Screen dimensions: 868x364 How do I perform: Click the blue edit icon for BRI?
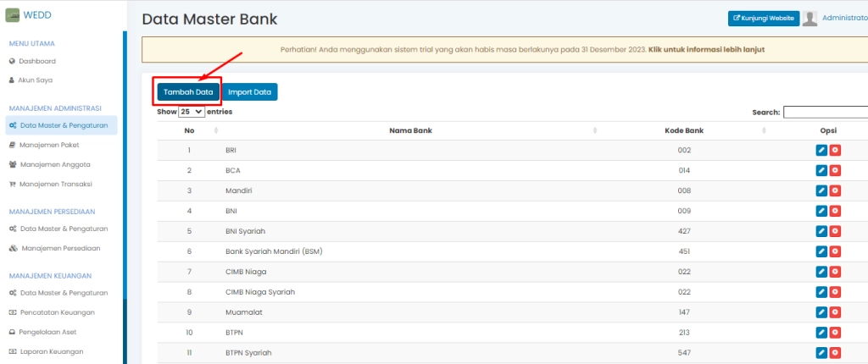pyautogui.click(x=821, y=150)
